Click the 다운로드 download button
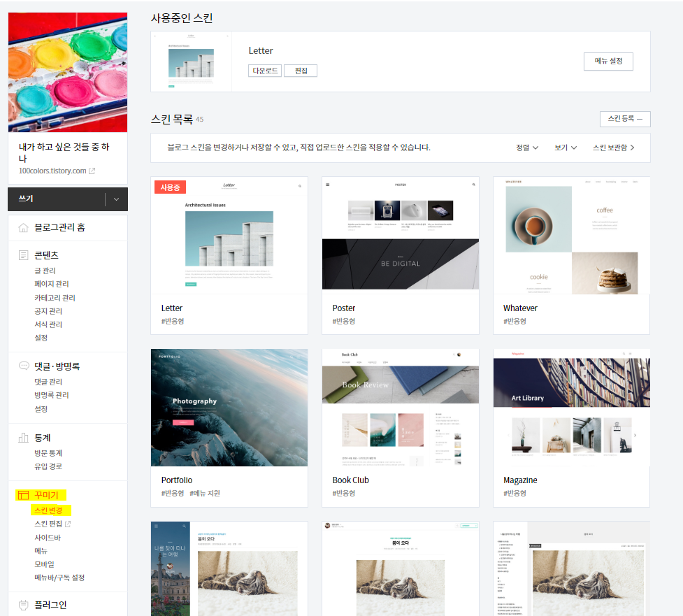Screen dimensions: 683x616 265,71
